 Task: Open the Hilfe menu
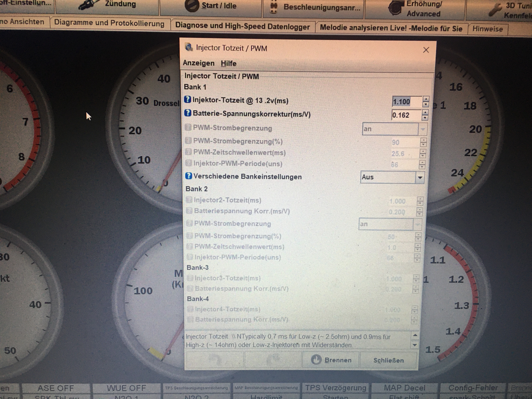(229, 63)
